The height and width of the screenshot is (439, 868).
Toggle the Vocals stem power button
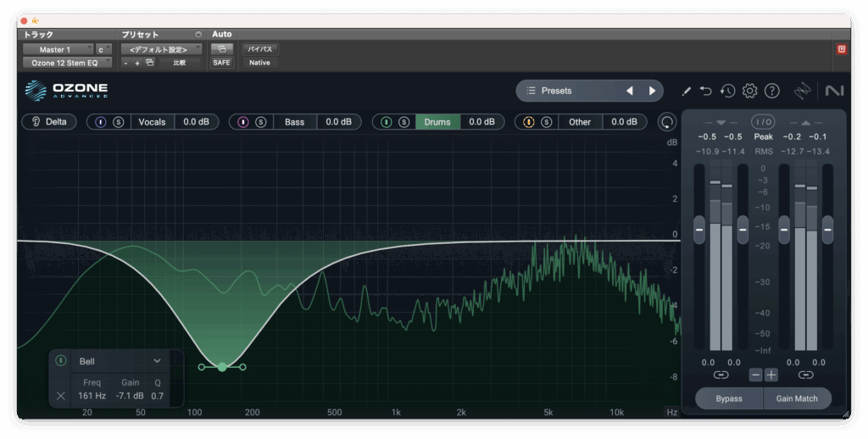101,122
